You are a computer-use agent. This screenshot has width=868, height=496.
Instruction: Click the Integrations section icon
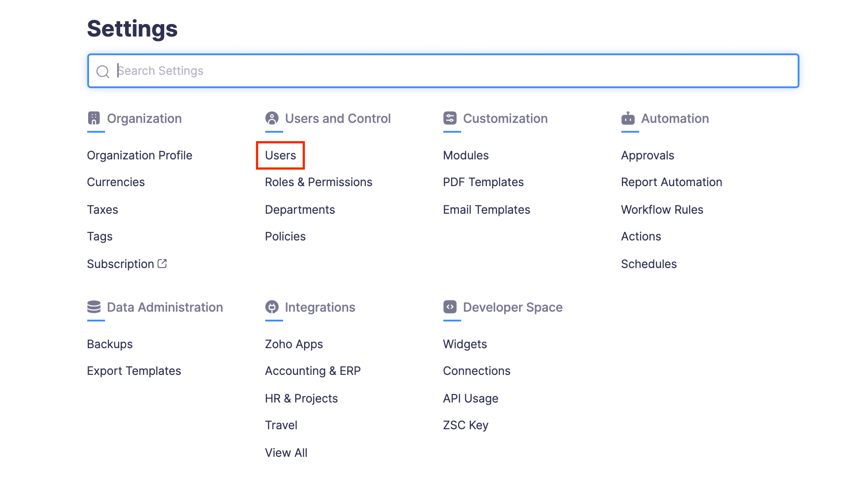point(272,307)
